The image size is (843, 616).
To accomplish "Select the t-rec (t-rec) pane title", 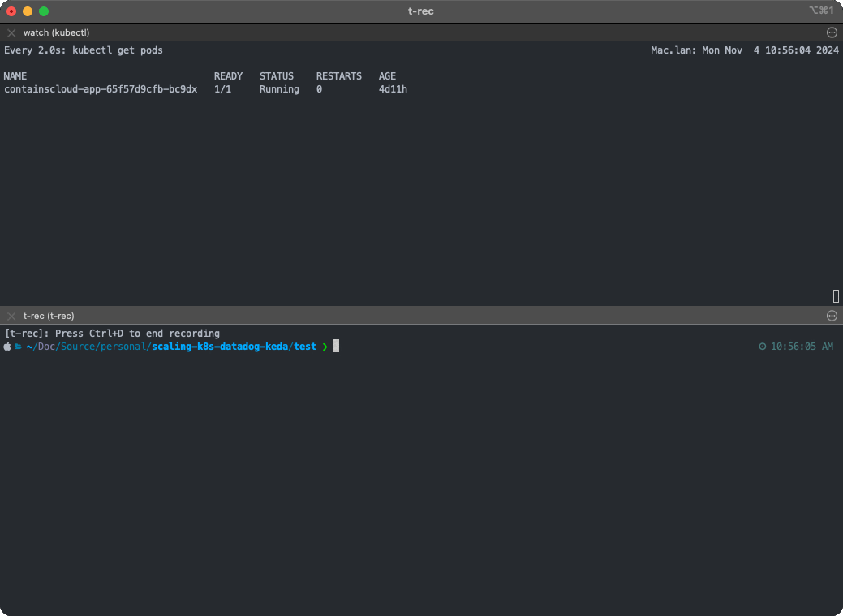I will point(49,316).
